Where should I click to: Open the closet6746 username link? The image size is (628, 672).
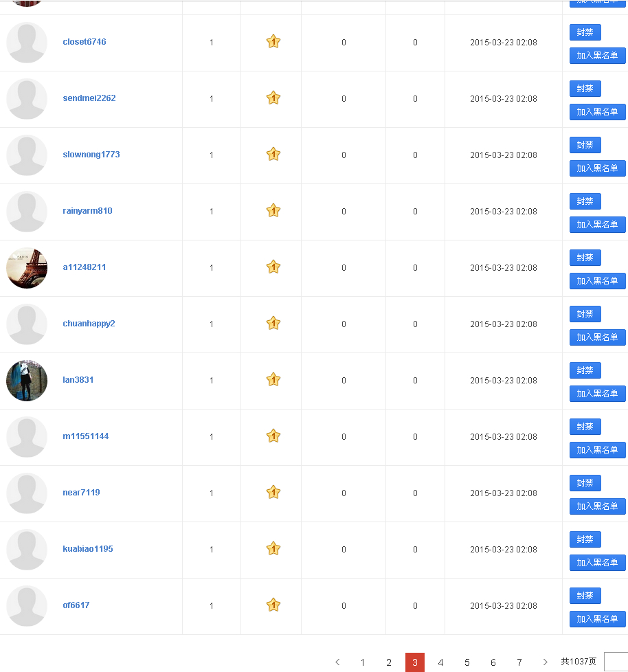pyautogui.click(x=85, y=42)
